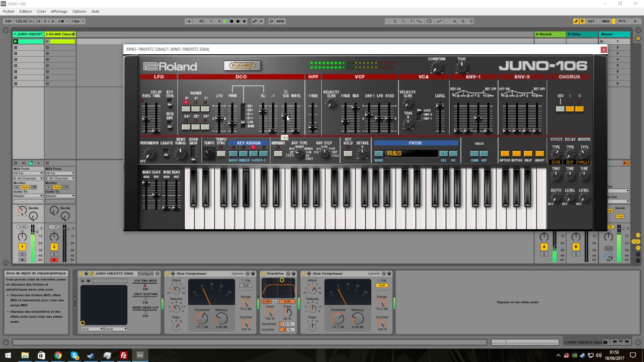Click the JUNO-106 device wrench unfold icon

point(92,274)
